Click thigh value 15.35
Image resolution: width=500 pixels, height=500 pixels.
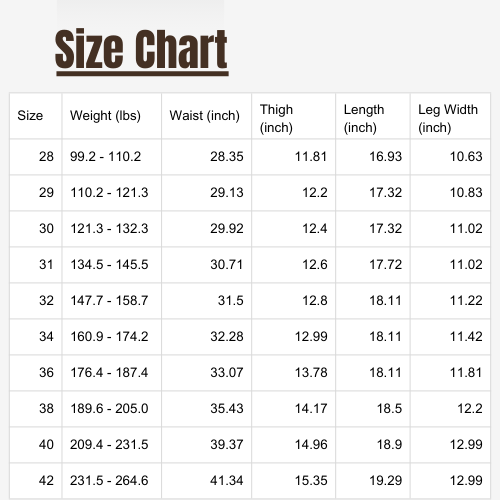(x=311, y=480)
